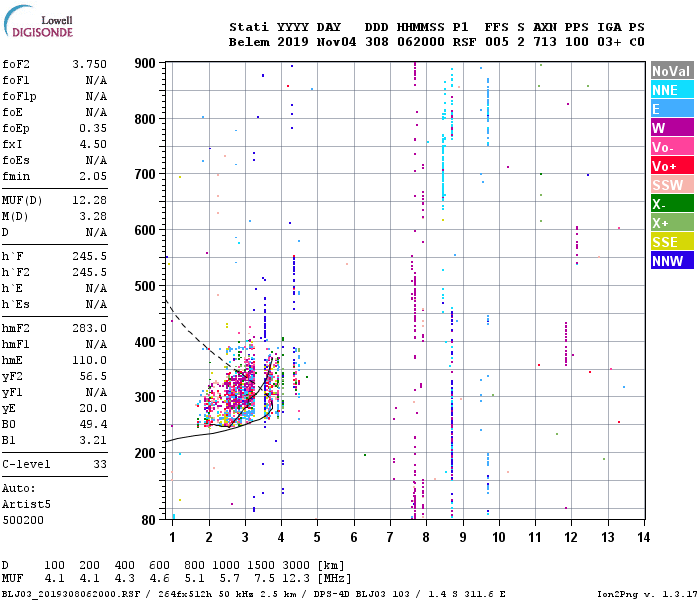The width and height of the screenshot is (700, 600).
Task: Click the C-level value 33
Action: (100, 464)
